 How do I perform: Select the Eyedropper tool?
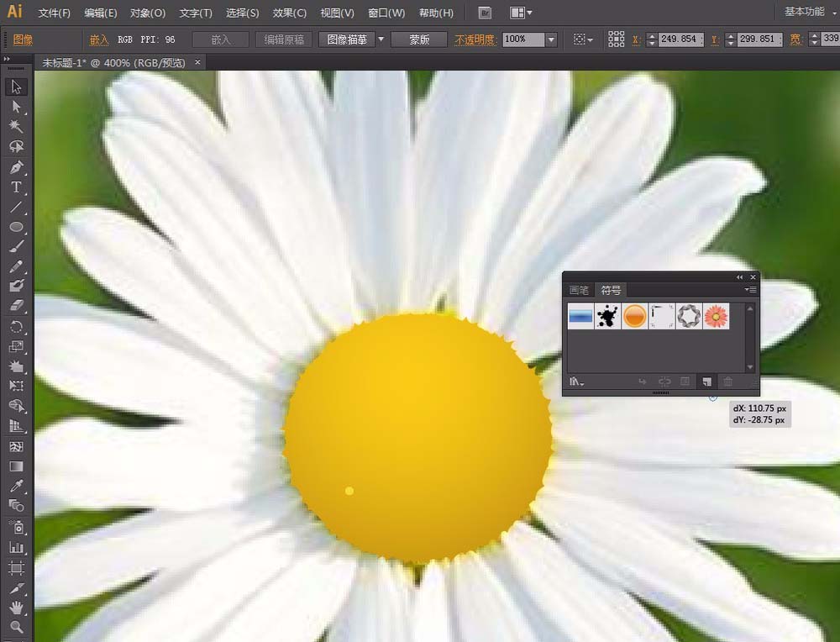(16, 486)
